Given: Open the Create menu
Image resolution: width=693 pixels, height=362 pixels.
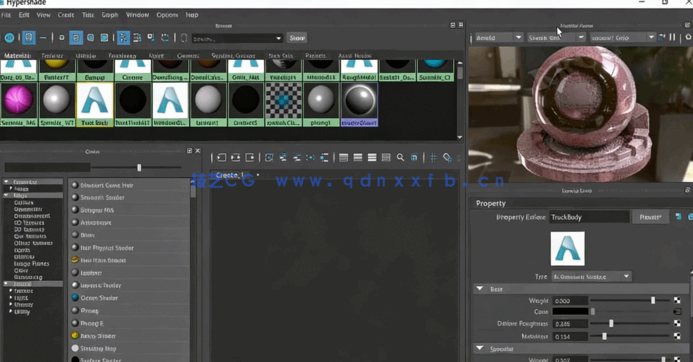Looking at the screenshot, I should pyautogui.click(x=66, y=15).
